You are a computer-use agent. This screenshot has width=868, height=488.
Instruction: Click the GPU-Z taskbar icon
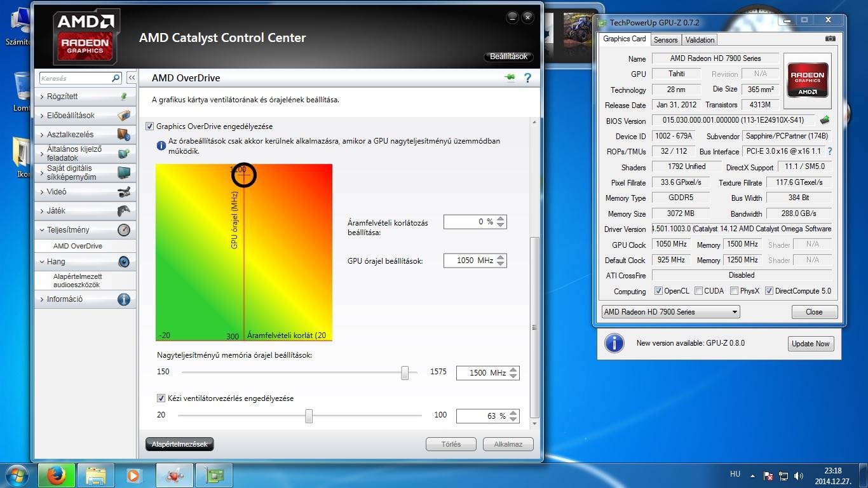click(x=214, y=475)
